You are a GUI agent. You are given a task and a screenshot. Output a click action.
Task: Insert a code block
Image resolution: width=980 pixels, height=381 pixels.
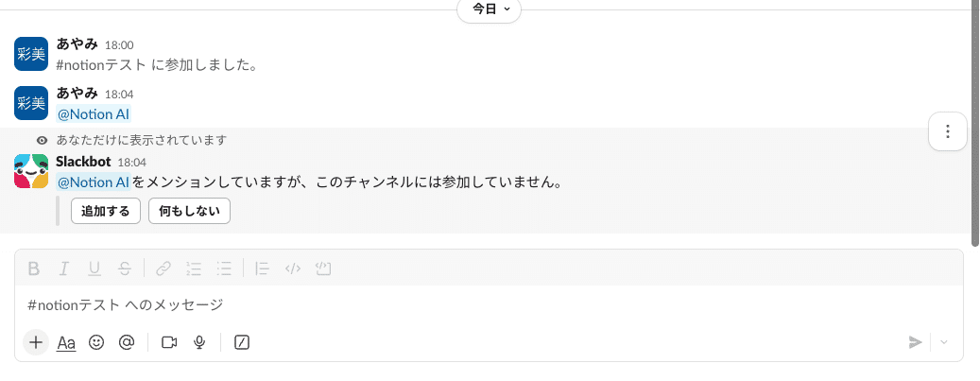pos(323,268)
